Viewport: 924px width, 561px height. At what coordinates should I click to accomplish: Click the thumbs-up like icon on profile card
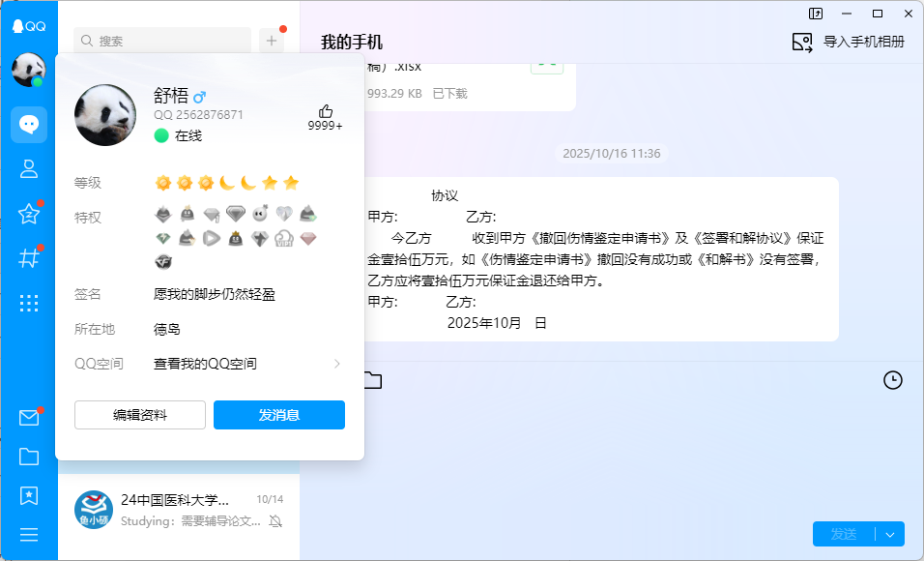325,111
